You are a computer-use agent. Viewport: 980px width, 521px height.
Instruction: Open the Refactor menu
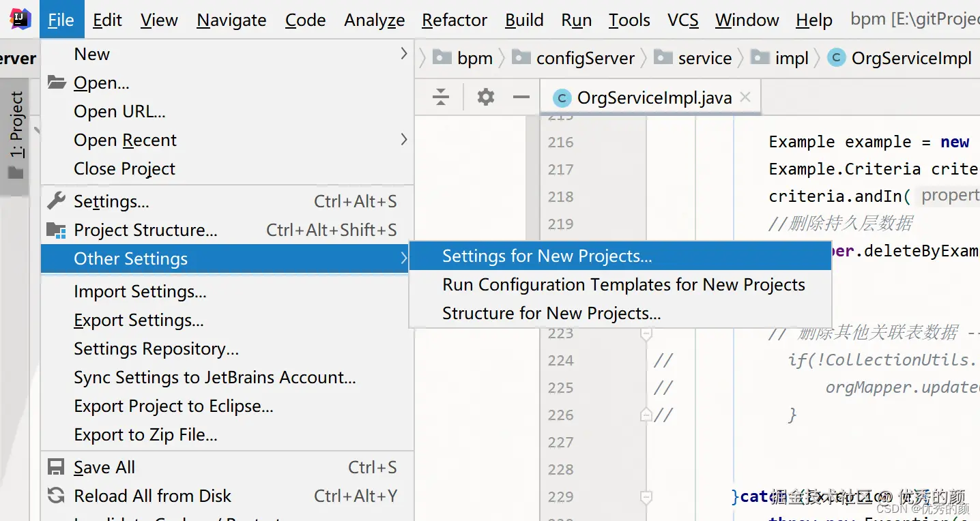click(x=454, y=20)
